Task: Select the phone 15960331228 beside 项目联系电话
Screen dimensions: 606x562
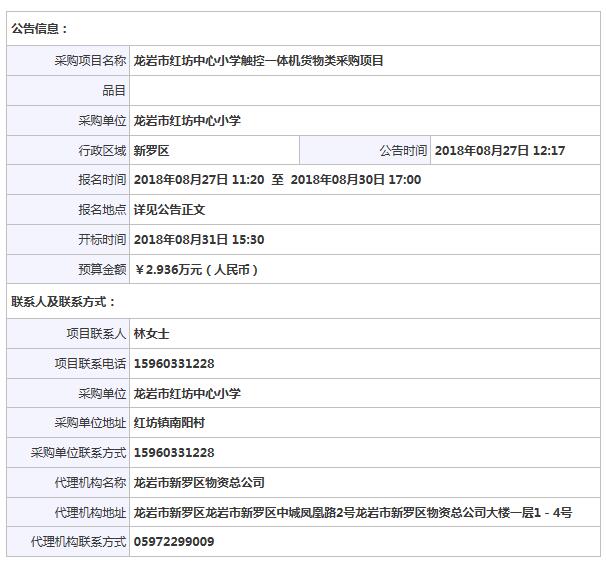Action: pyautogui.click(x=174, y=364)
